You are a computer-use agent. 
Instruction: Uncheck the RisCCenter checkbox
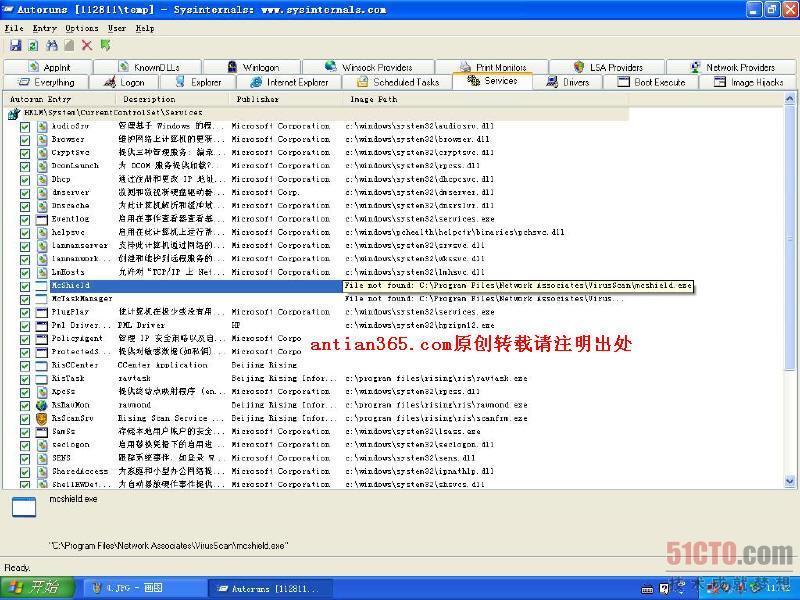(24, 366)
